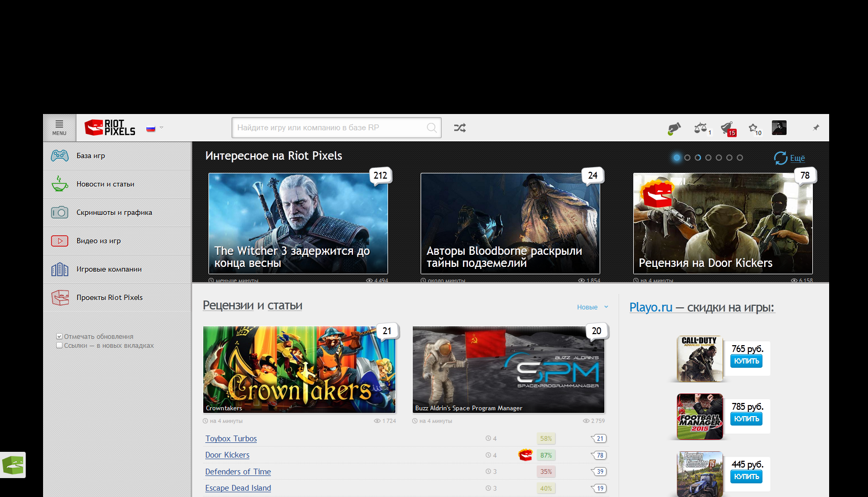Select the fifth carousel page dot
Image resolution: width=868 pixels, height=497 pixels.
719,158
